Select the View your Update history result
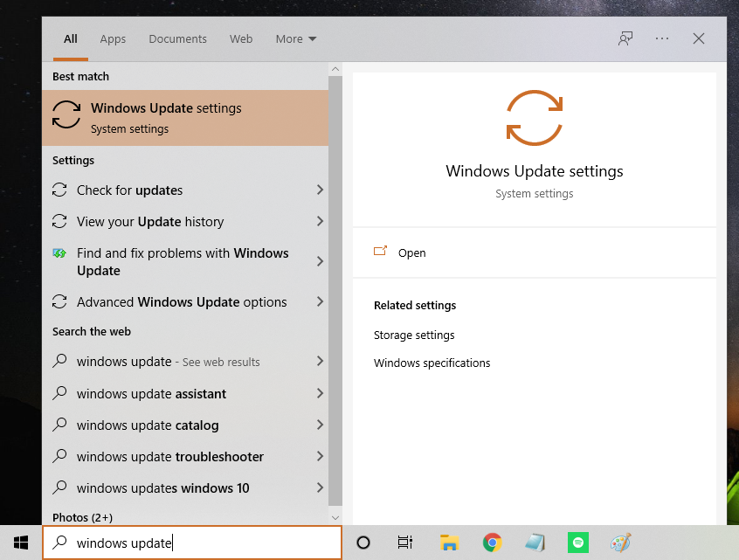Viewport: 739px width, 560px height. (185, 221)
